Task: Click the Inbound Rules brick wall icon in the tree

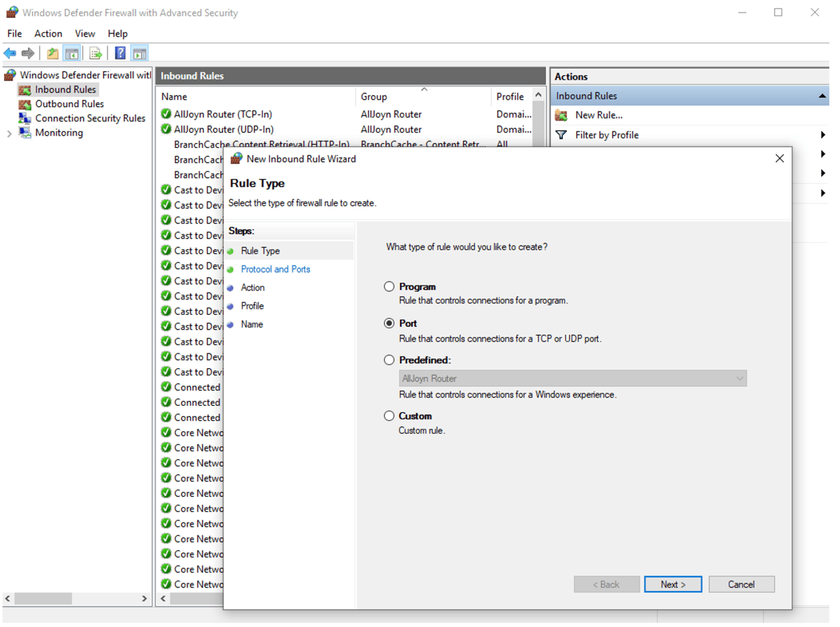Action: point(25,90)
